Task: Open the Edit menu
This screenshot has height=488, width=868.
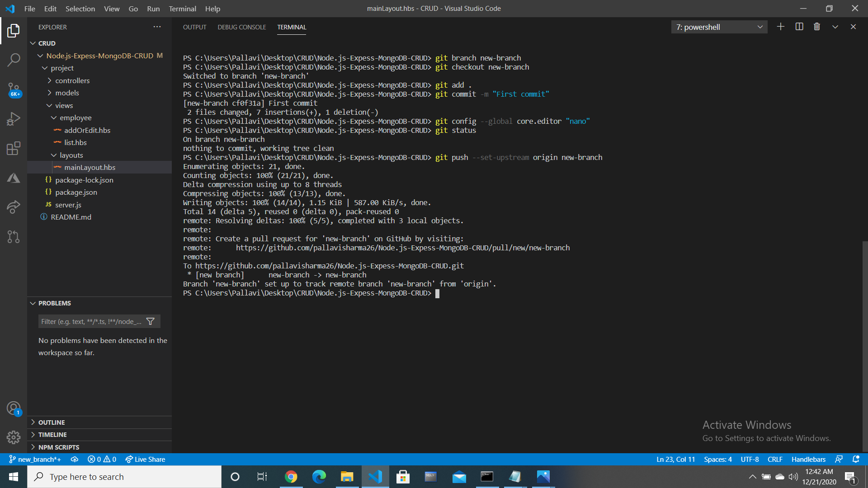Action: [x=50, y=9]
